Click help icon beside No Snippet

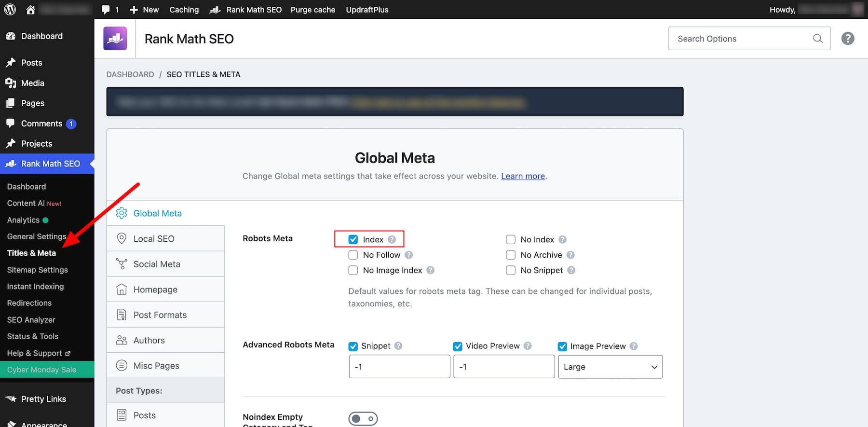tap(571, 271)
